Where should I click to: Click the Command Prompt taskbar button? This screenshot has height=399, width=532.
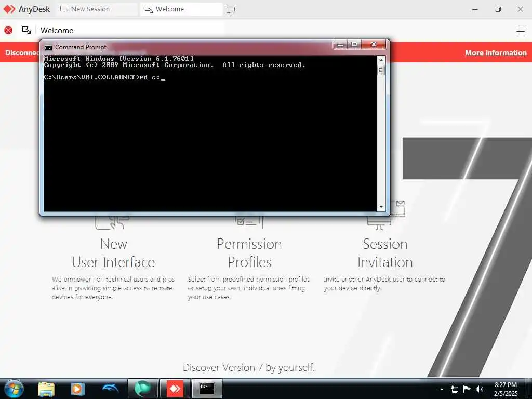(207, 389)
